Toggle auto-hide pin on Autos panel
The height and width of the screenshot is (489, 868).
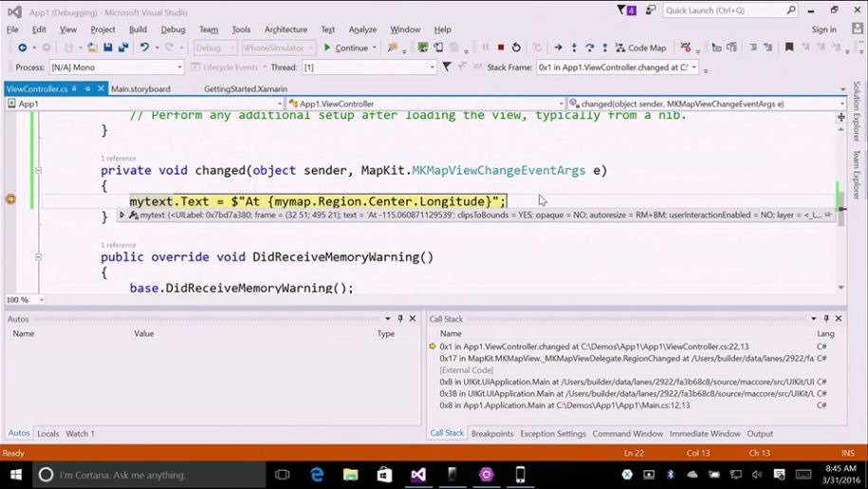(400, 319)
